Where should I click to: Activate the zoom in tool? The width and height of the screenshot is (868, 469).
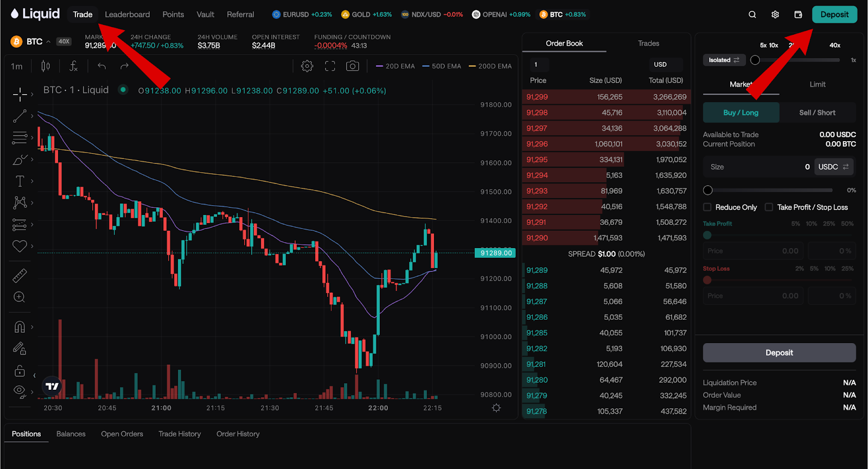click(20, 297)
